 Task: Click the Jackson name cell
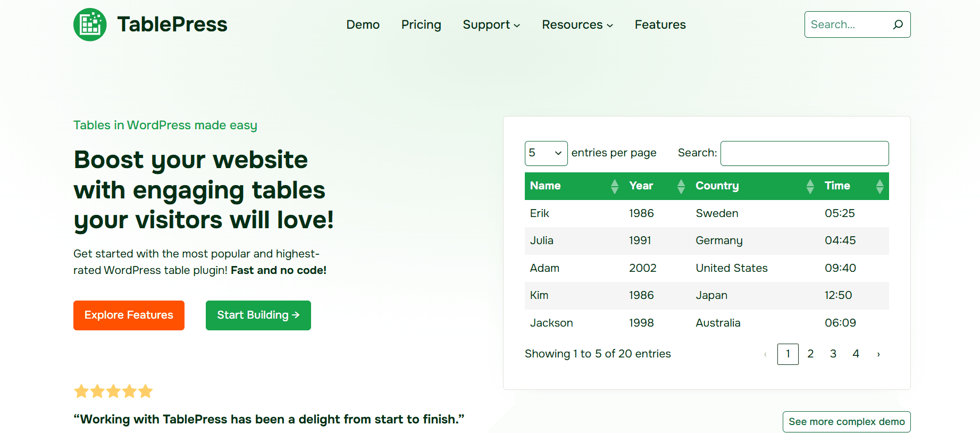(574, 323)
